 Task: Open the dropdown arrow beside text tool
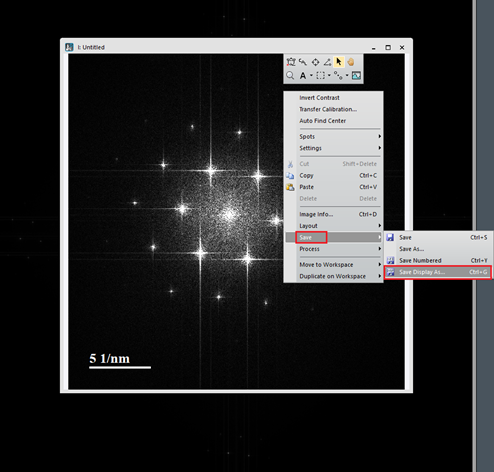pos(311,76)
